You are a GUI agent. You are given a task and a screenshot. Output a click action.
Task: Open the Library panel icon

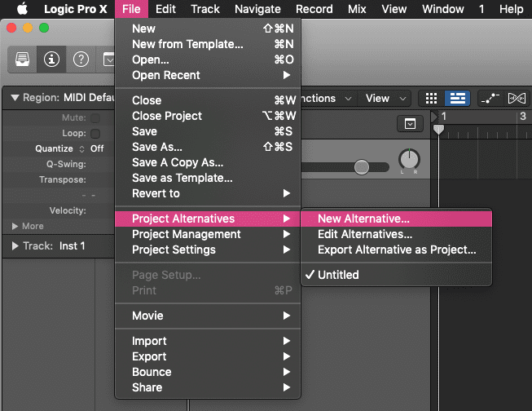coord(21,60)
